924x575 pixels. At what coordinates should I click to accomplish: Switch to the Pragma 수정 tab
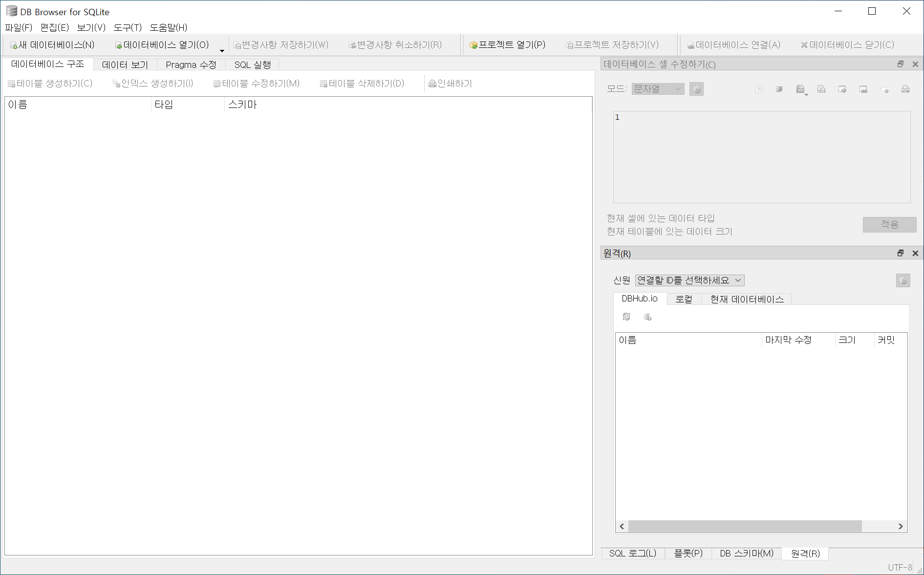click(191, 64)
